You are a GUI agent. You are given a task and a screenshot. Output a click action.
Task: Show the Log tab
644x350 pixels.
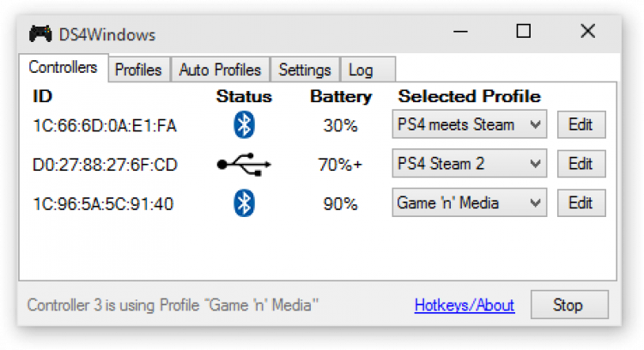point(361,70)
